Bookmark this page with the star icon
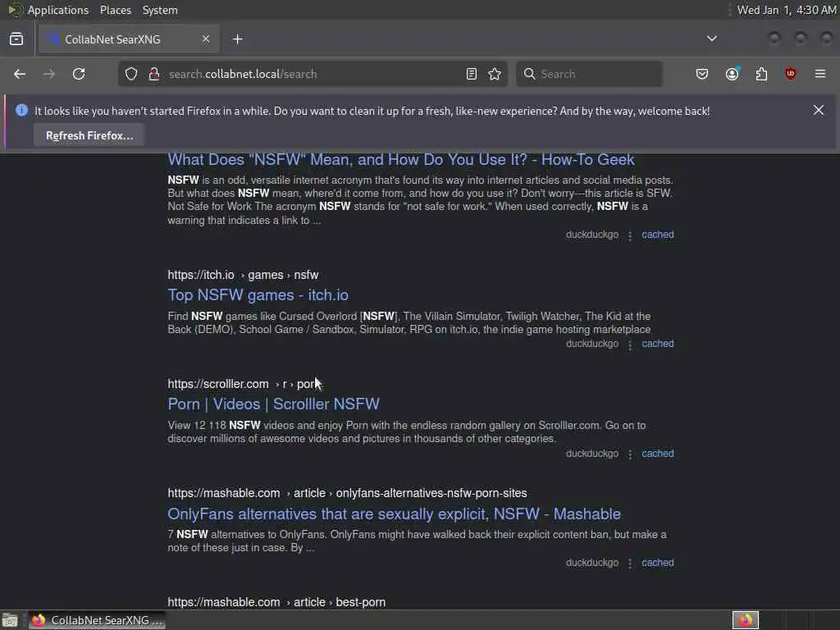Image resolution: width=840 pixels, height=630 pixels. pos(495,74)
